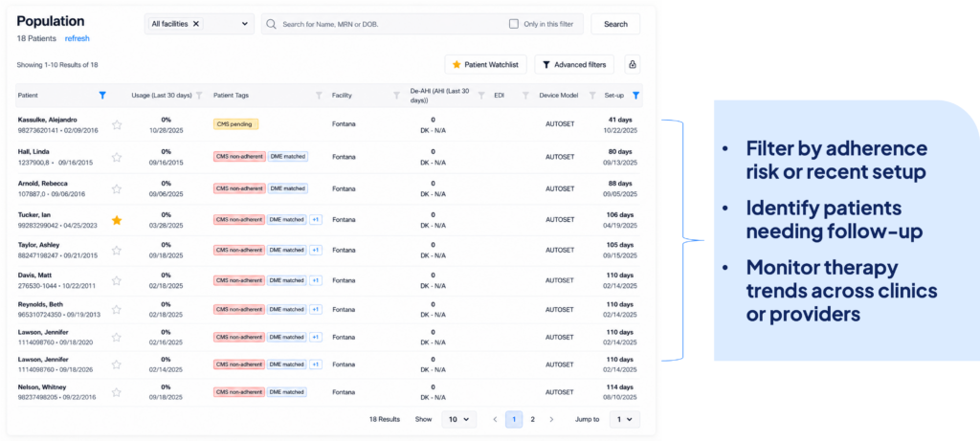Unstar Tucker, Ian from the watchlist
Image resolution: width=980 pixels, height=441 pixels.
[117, 220]
